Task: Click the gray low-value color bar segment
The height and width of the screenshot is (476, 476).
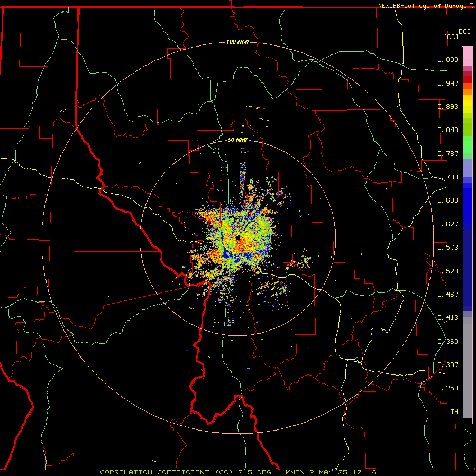Action: pyautogui.click(x=467, y=368)
